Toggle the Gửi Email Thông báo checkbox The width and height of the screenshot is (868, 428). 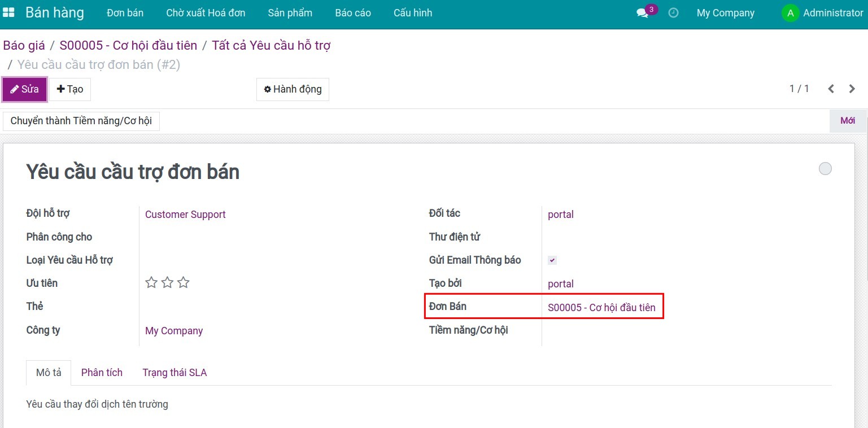(x=552, y=260)
